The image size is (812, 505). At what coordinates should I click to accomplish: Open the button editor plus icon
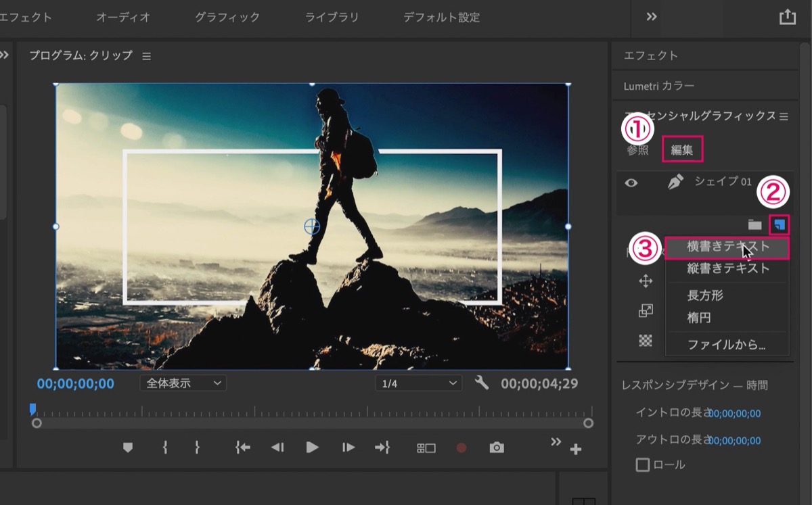(576, 450)
